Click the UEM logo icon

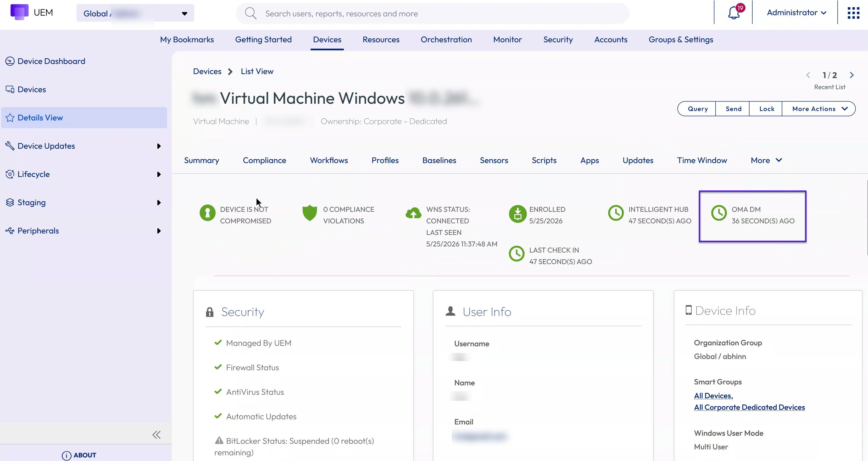tap(19, 12)
